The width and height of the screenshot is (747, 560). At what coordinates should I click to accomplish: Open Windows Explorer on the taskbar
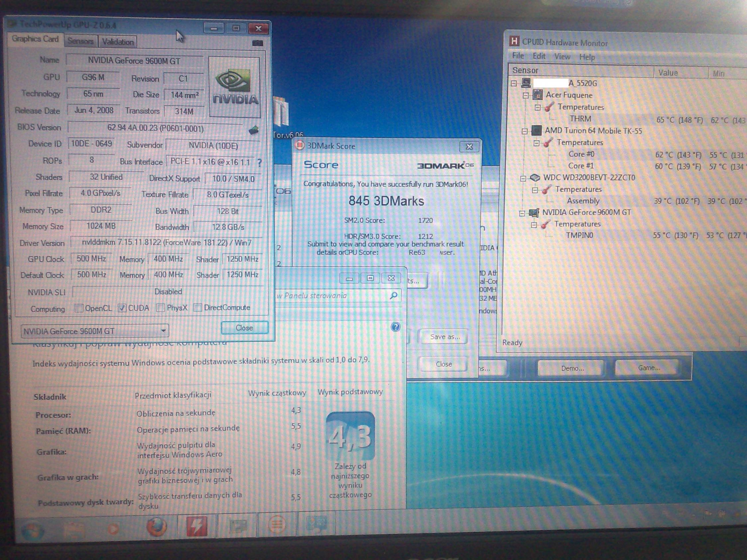tap(75, 529)
